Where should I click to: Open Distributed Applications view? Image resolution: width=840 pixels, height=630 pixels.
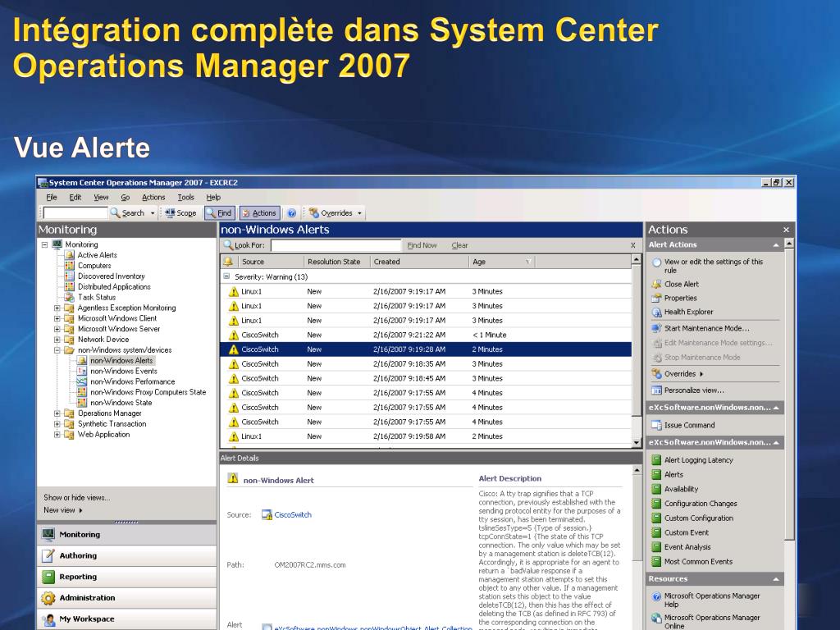click(114, 286)
